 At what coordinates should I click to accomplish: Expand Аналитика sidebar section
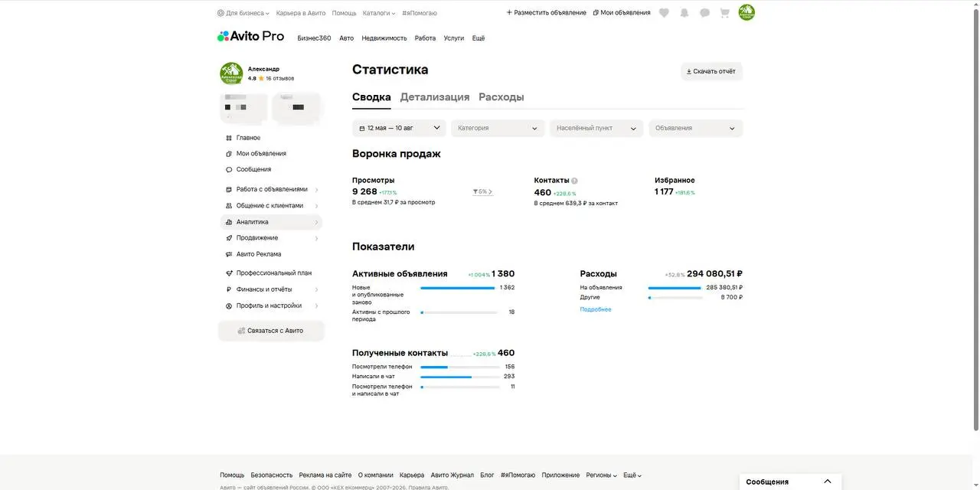click(x=271, y=222)
